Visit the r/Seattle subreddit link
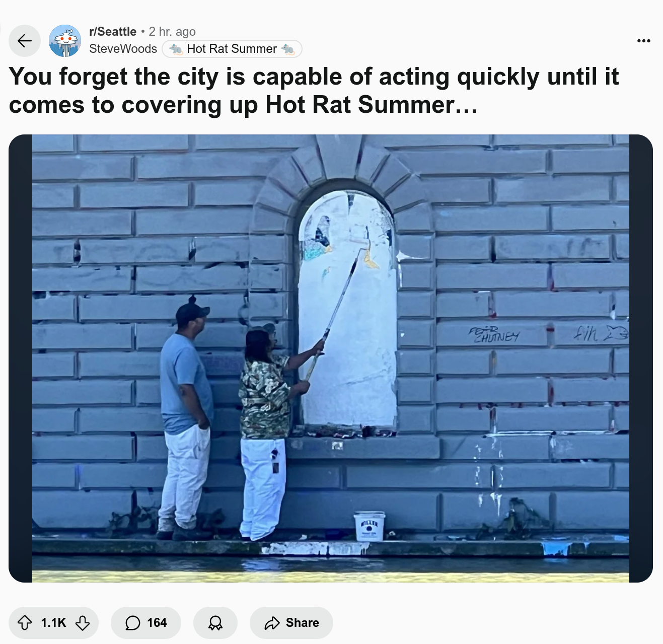This screenshot has width=663, height=644. (x=113, y=32)
